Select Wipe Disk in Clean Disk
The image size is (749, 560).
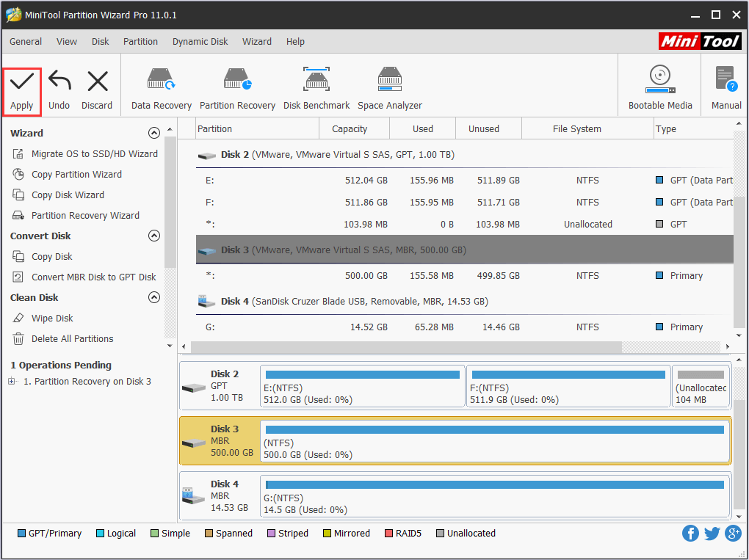point(53,318)
